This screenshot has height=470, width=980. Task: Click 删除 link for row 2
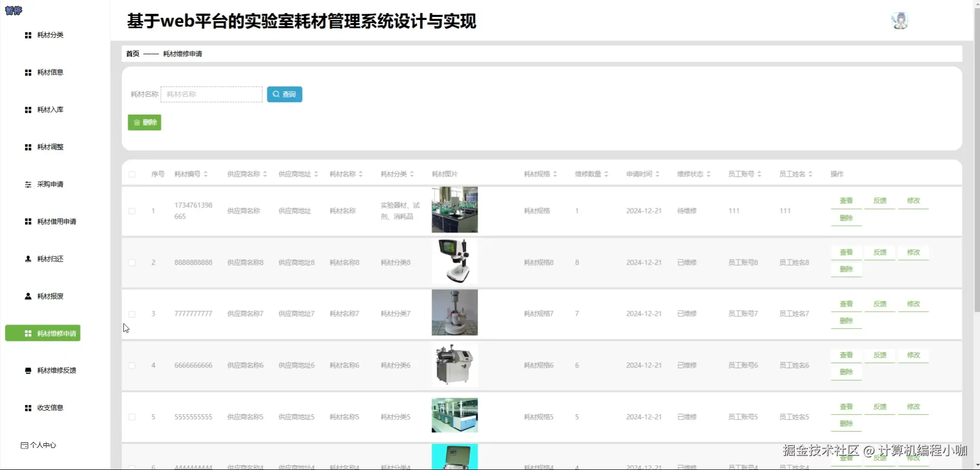tap(846, 269)
